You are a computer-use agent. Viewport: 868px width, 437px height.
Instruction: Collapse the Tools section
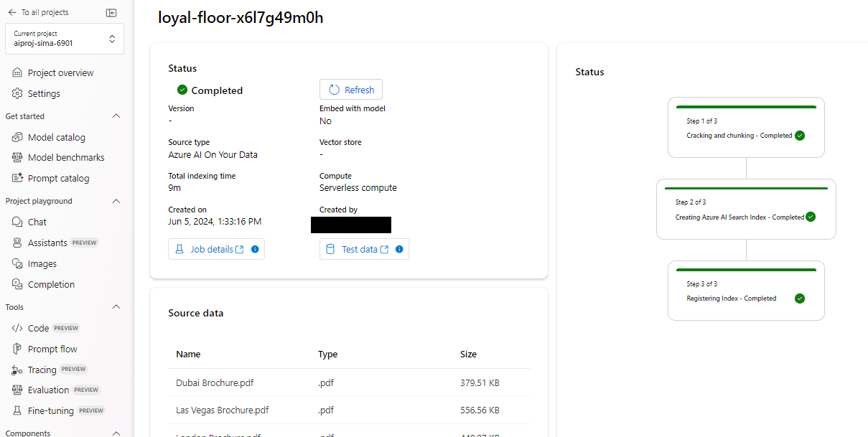point(116,306)
